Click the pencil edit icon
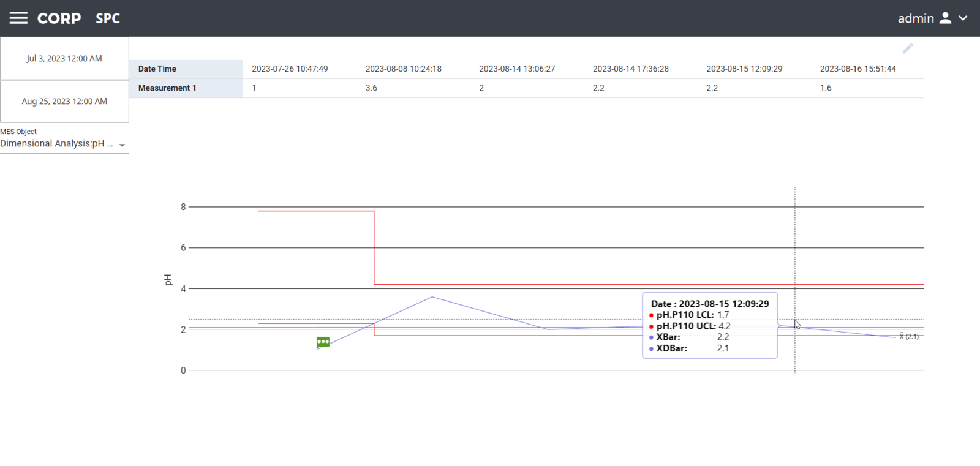The image size is (980, 466). 908,48
